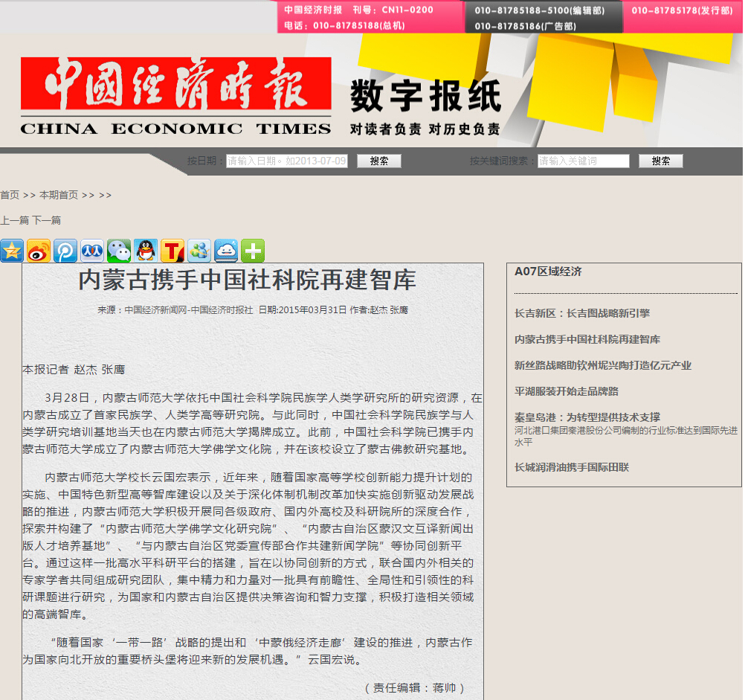Open article 新丝路战略助钦州坭兴陶打造亿元产业

point(603,365)
